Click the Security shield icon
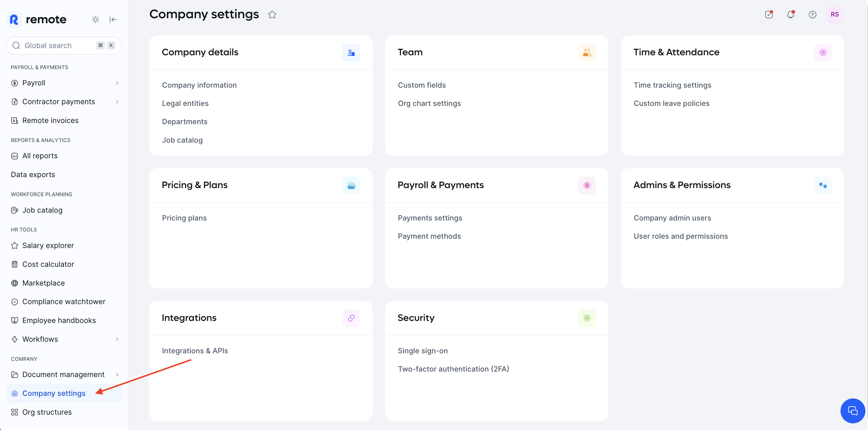Image resolution: width=868 pixels, height=430 pixels. tap(587, 318)
